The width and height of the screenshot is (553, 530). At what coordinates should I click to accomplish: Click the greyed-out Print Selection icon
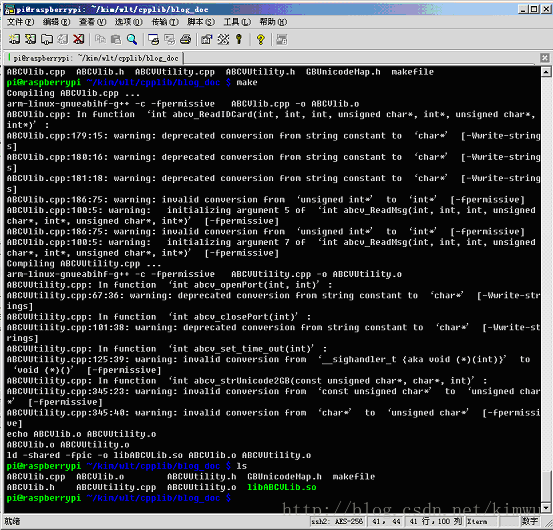coord(170,39)
